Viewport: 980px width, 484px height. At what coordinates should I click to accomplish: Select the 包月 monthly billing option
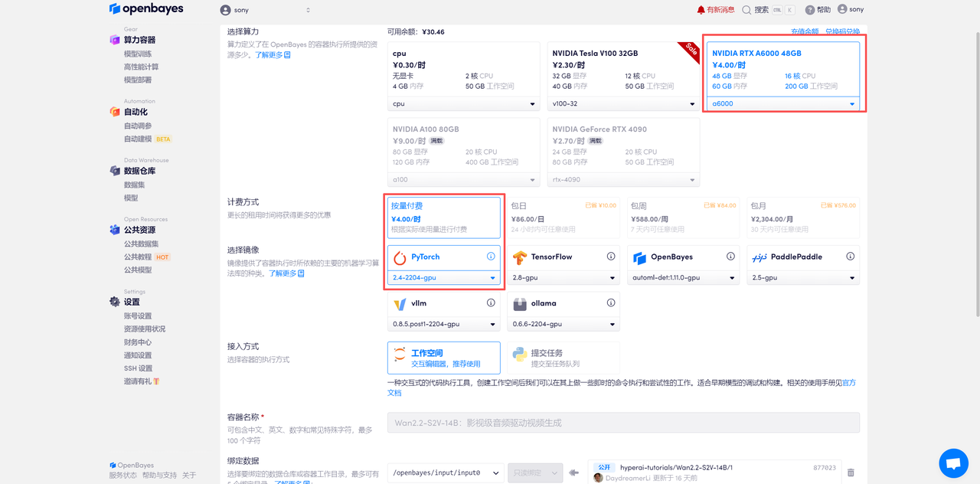coord(803,217)
